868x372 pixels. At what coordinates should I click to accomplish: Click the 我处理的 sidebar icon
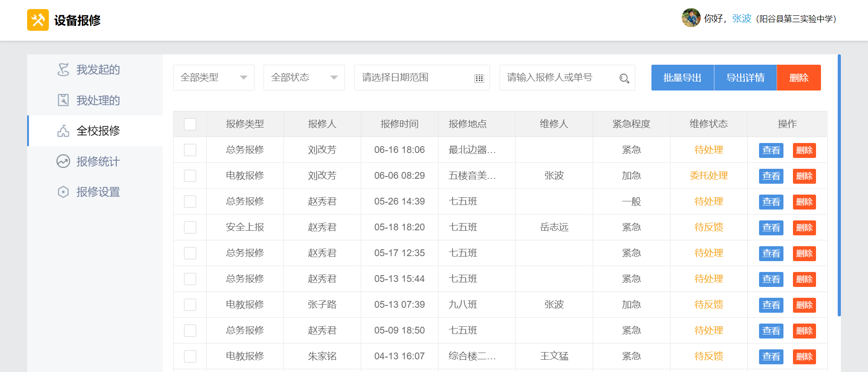point(63,100)
